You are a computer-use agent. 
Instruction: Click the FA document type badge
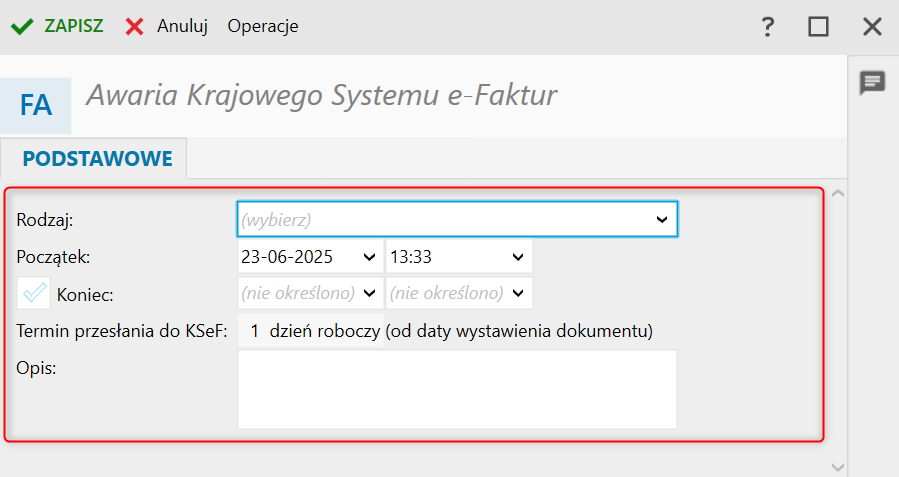coord(36,105)
